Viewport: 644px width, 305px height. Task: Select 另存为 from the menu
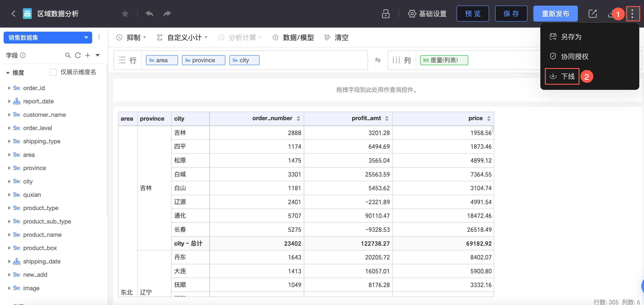(x=571, y=37)
